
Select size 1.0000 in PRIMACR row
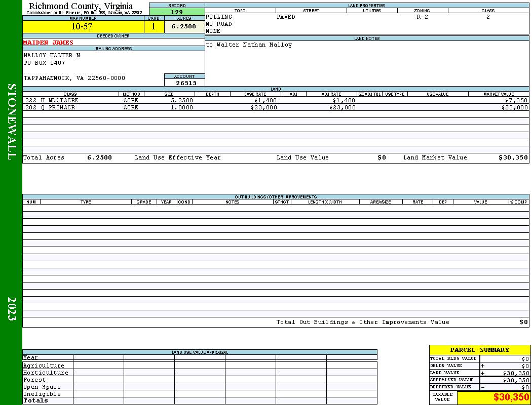click(x=182, y=107)
